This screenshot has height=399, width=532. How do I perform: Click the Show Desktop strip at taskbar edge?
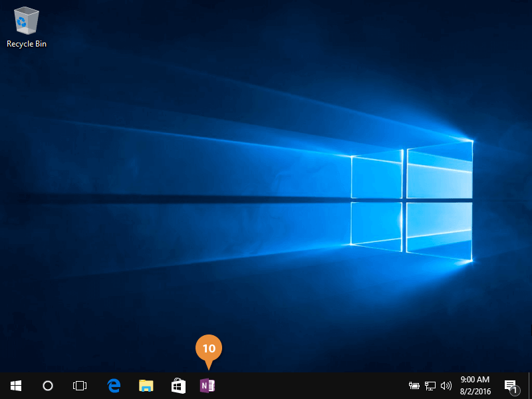529,386
